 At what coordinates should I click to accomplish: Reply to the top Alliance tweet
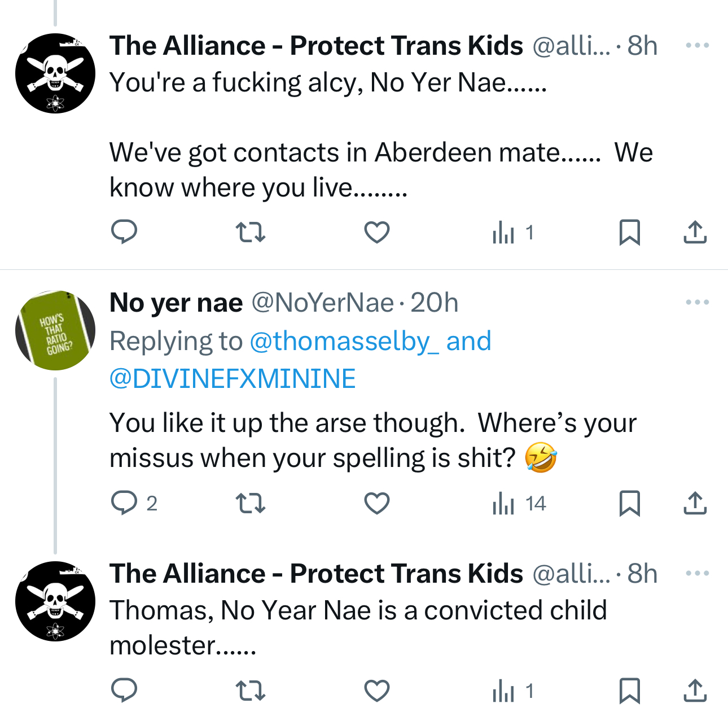point(124,232)
